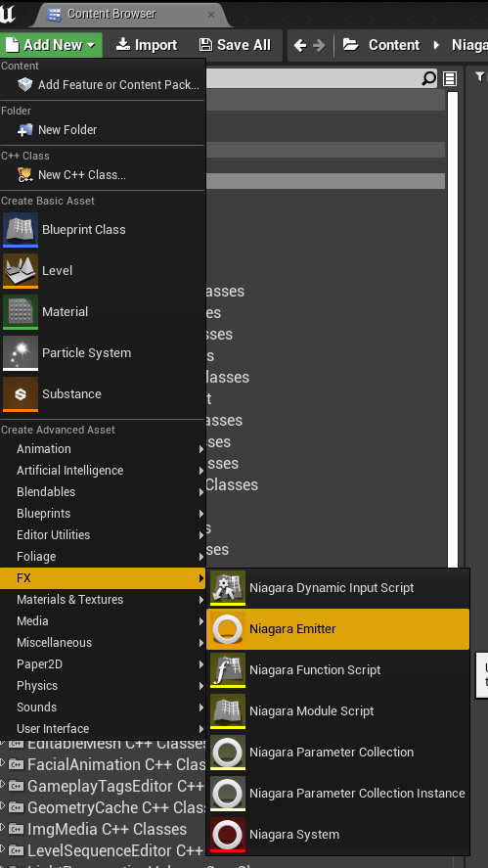The height and width of the screenshot is (868, 488).
Task: Click Niagara Module Script icon
Action: click(x=228, y=711)
